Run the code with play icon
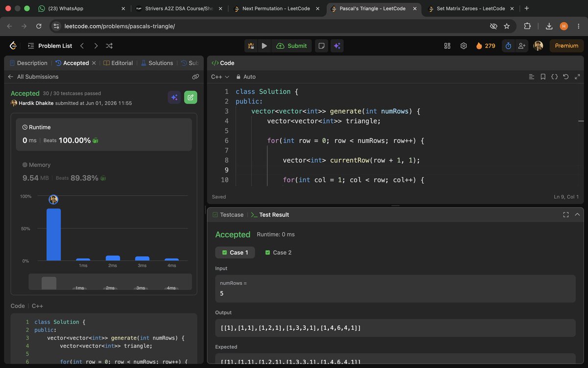 [x=265, y=46]
